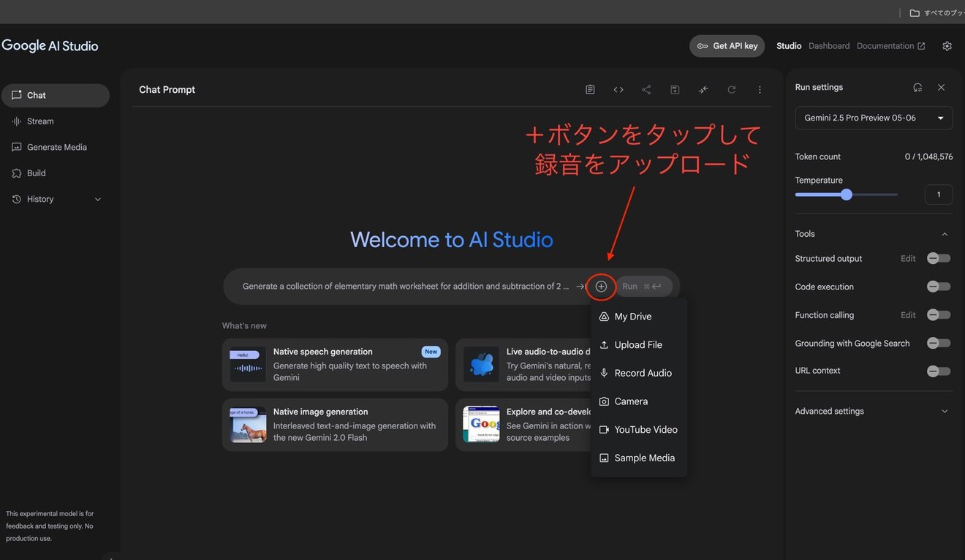This screenshot has width=965, height=560.
Task: Click the New badge on speech generation card
Action: 431,352
